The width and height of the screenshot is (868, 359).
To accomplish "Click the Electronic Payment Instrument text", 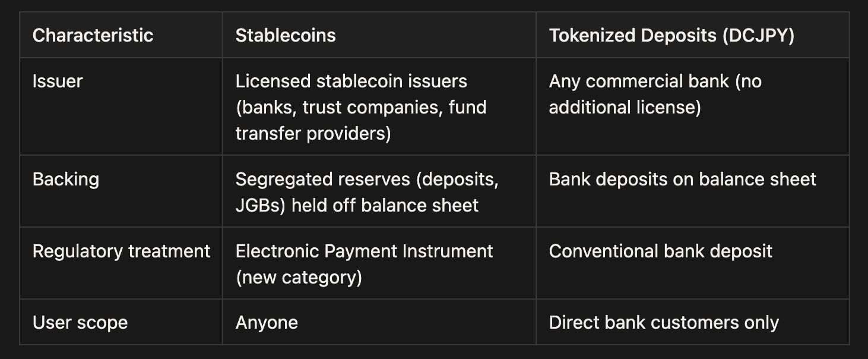I will pos(364,251).
